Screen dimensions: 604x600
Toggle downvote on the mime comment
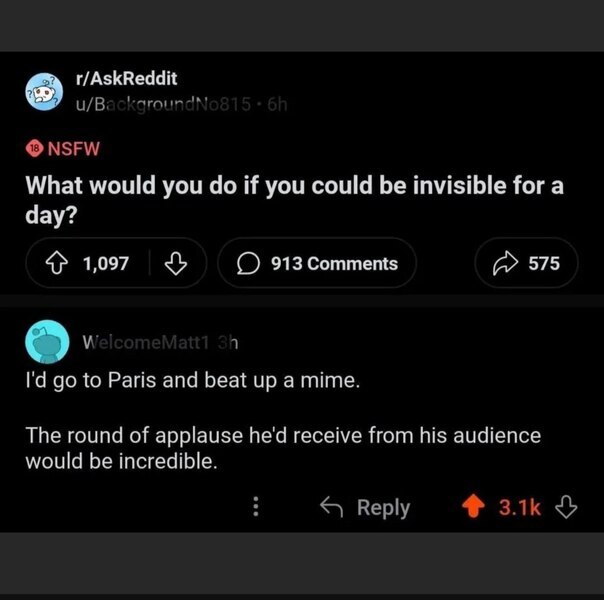click(x=566, y=507)
